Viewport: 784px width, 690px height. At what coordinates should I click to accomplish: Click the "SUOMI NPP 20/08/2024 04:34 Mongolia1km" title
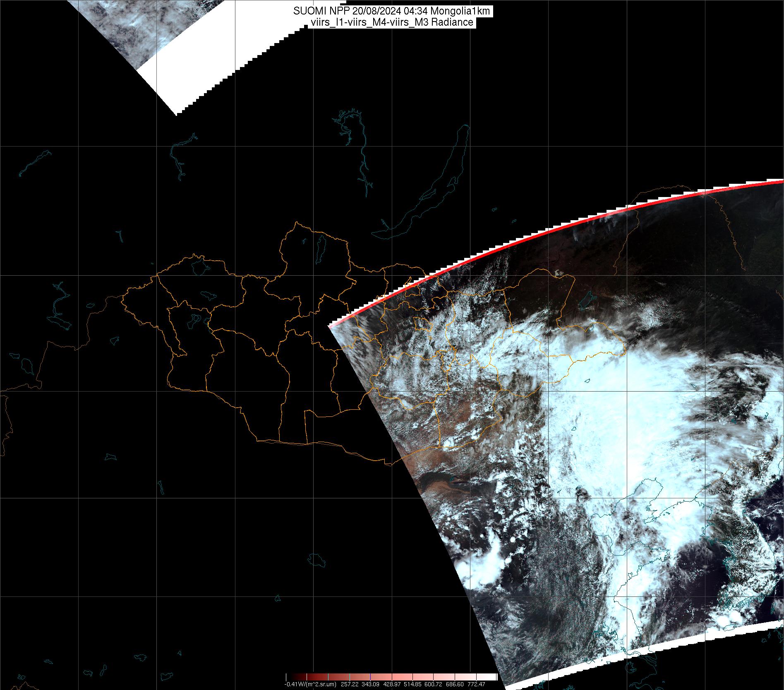392,11
